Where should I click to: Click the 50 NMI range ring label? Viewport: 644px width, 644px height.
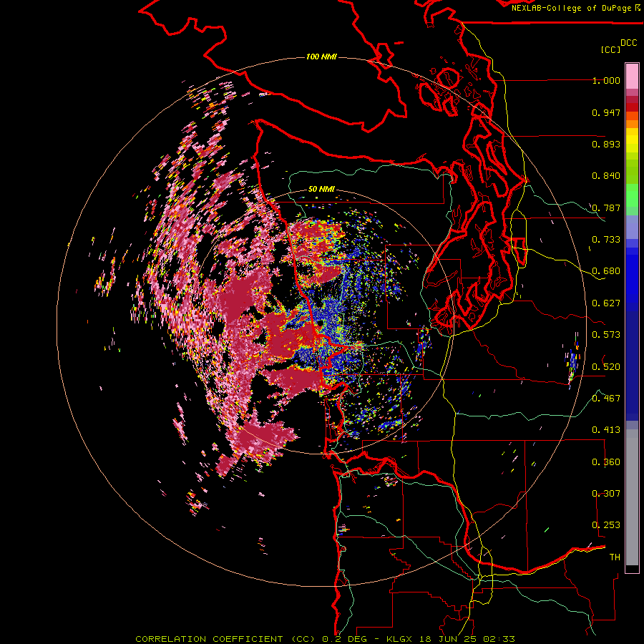[321, 189]
